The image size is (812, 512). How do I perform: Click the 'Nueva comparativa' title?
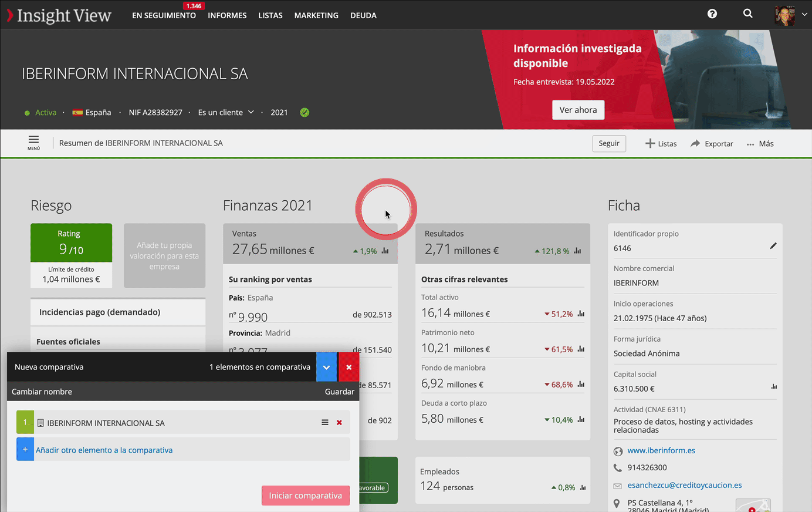pyautogui.click(x=49, y=367)
